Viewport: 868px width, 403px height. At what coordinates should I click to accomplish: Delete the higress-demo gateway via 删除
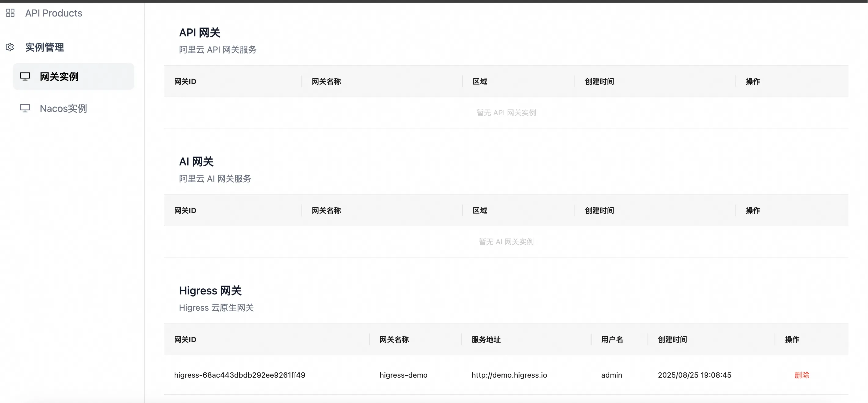point(802,375)
